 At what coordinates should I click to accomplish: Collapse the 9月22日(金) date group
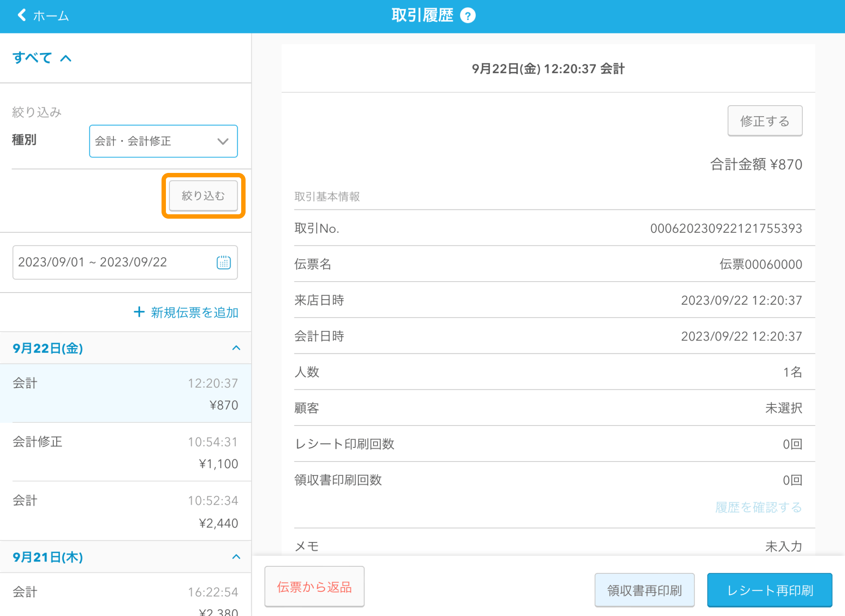236,348
